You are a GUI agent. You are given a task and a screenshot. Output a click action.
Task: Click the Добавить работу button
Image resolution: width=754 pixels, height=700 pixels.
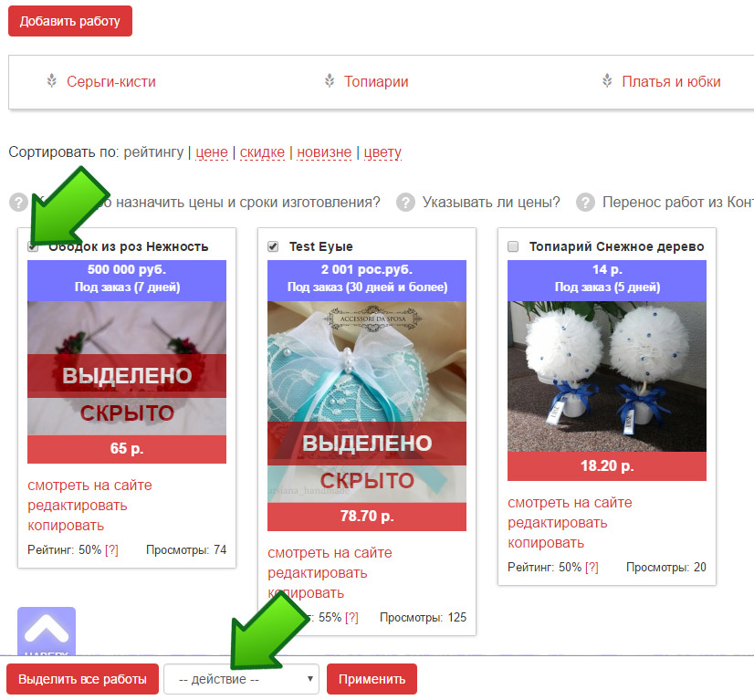pyautogui.click(x=70, y=21)
